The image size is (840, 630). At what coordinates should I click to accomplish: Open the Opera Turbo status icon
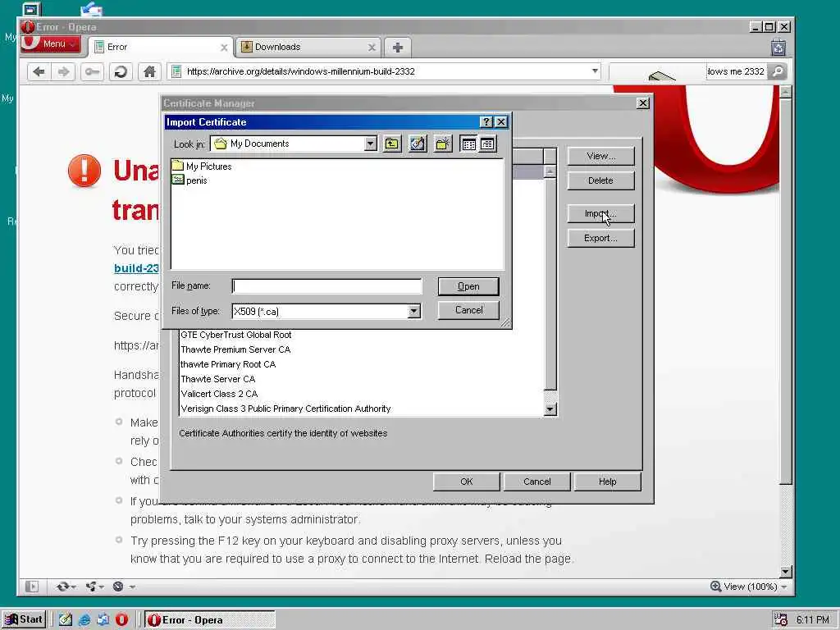point(118,587)
